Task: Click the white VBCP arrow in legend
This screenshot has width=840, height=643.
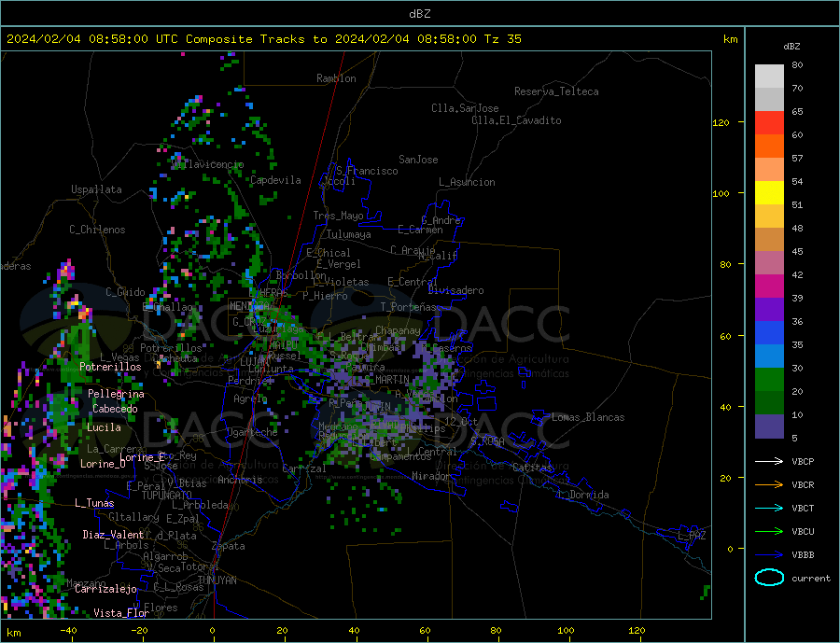Action: click(x=769, y=461)
